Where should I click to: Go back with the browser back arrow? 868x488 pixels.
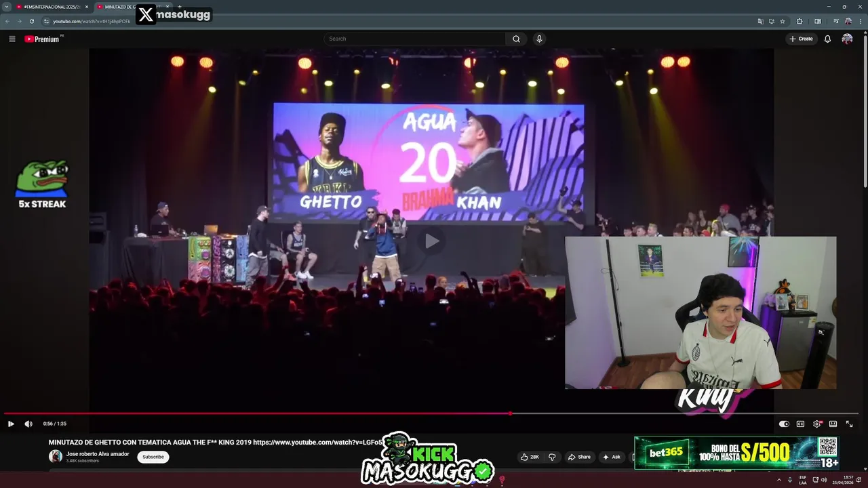[7, 21]
